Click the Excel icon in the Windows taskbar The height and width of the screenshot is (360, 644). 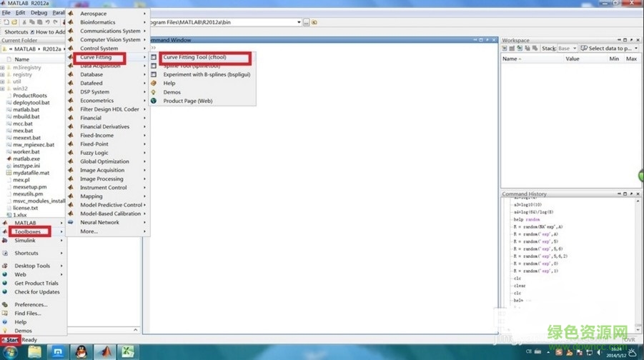point(128,352)
